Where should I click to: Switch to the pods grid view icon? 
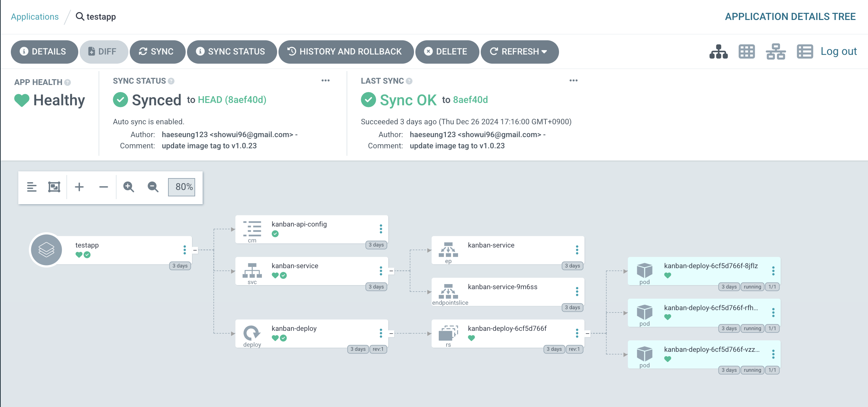coord(746,51)
